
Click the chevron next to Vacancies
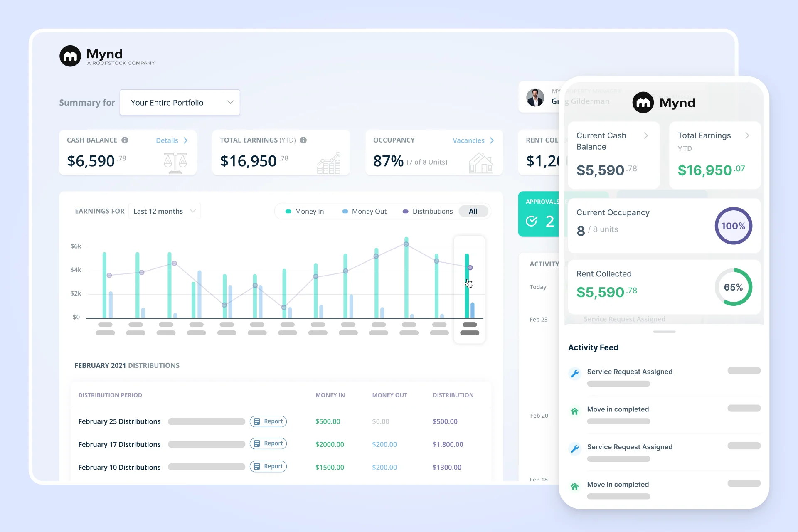coord(492,140)
